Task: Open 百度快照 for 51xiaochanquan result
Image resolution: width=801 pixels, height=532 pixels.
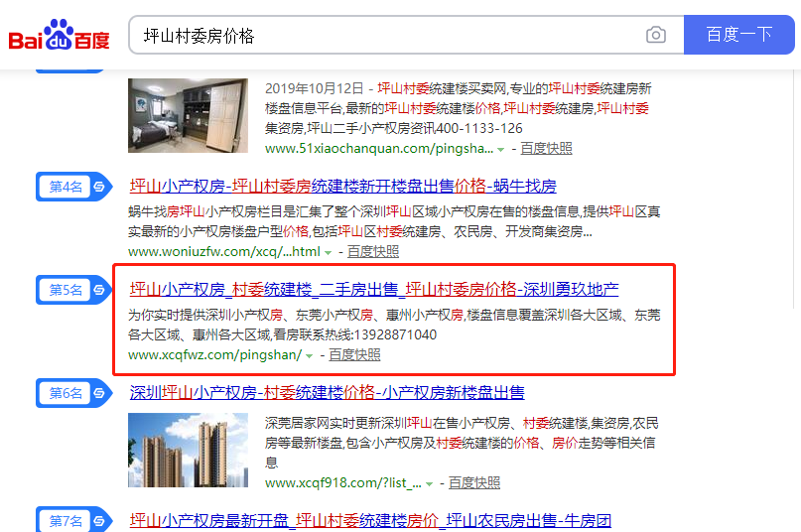Action: 546,148
